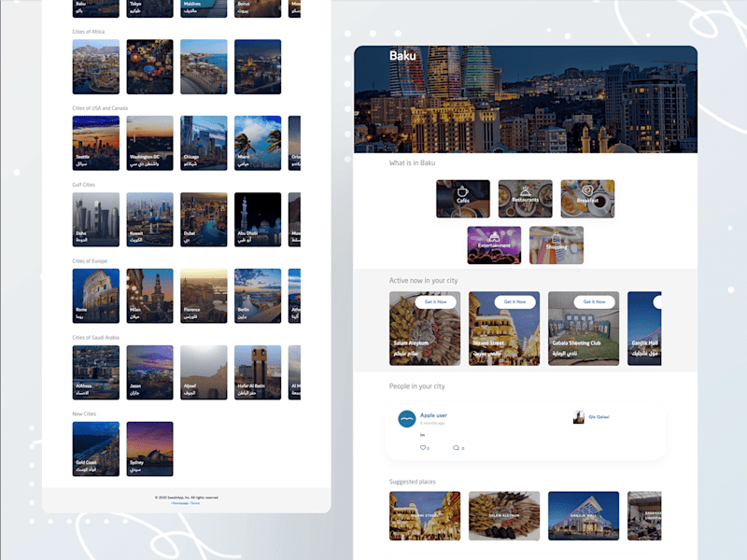The height and width of the screenshot is (560, 747).
Task: Open the Abu Dhabi city card
Action: pos(258,219)
